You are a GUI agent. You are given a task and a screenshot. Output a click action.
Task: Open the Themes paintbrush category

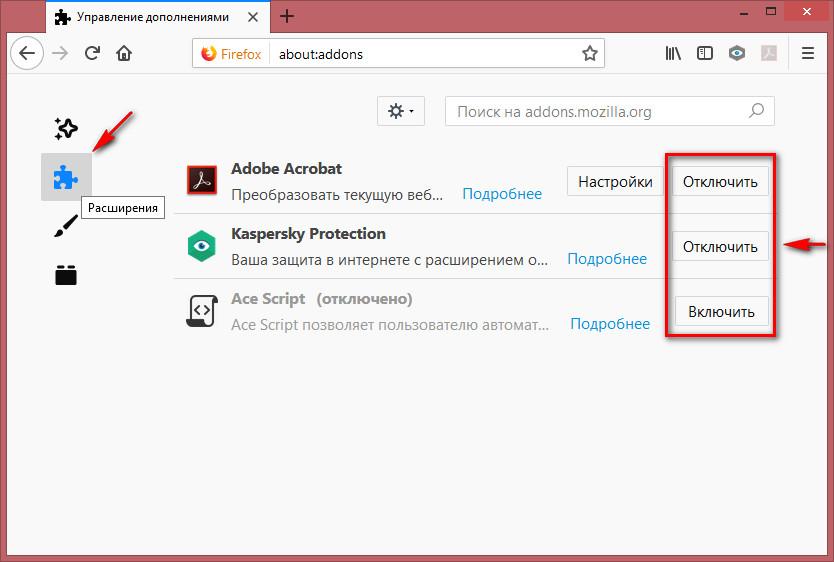click(x=66, y=226)
